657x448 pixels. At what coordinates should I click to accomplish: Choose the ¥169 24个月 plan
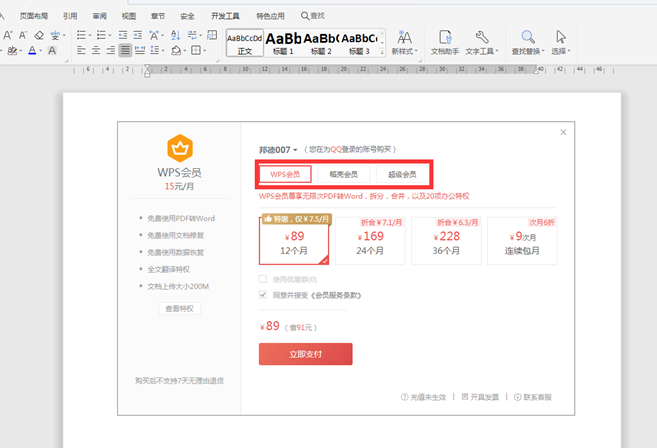pos(370,241)
